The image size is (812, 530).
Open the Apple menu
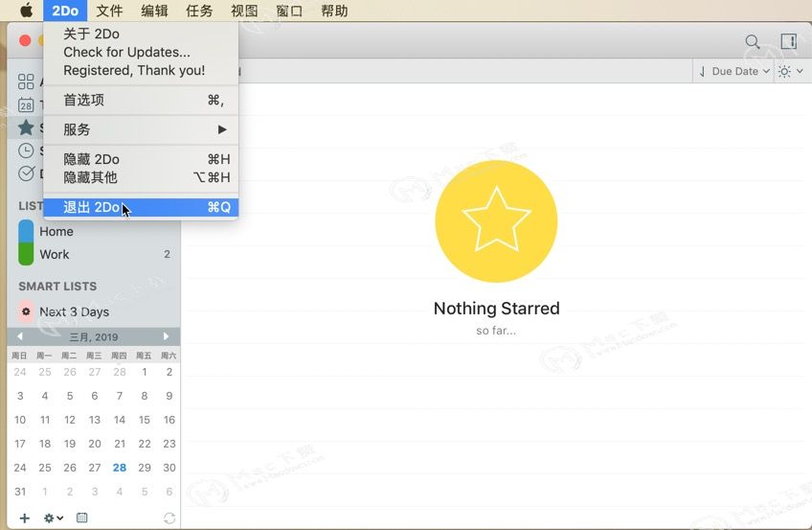(26, 11)
